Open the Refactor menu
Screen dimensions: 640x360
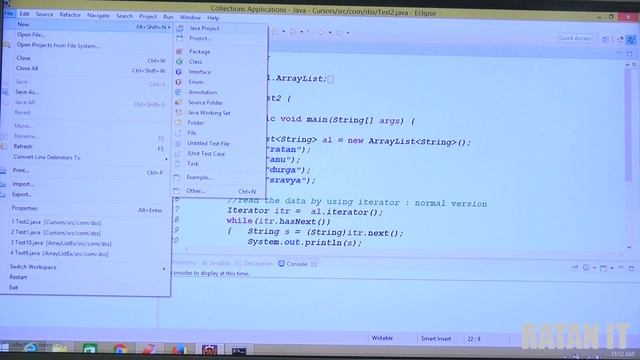(70, 15)
